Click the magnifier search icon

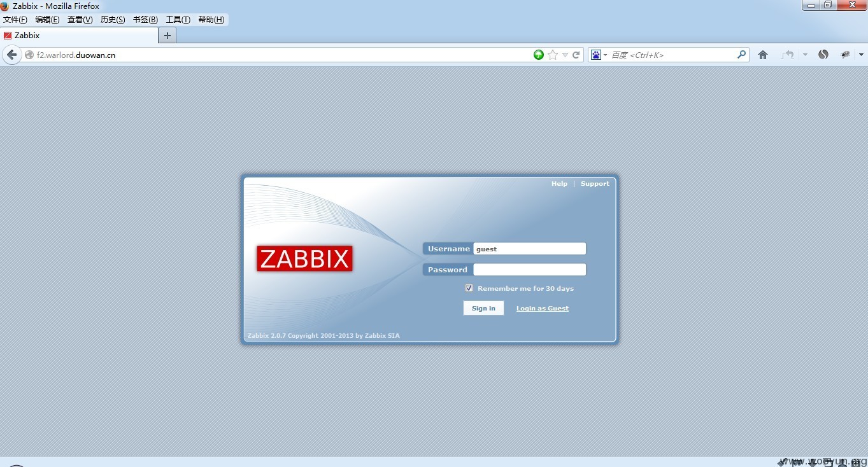(x=741, y=55)
